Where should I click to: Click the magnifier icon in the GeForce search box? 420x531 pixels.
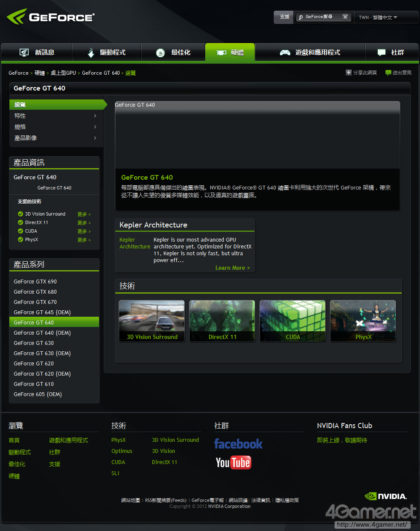coord(301,17)
